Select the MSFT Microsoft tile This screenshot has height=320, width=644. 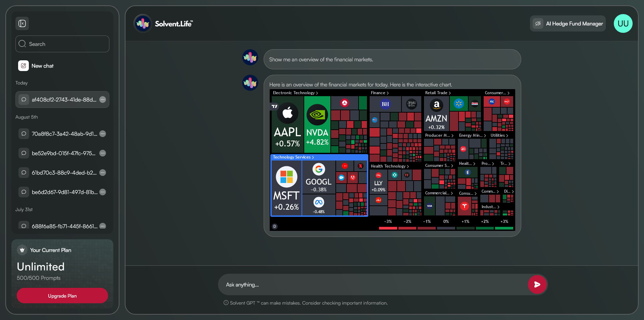point(286,188)
